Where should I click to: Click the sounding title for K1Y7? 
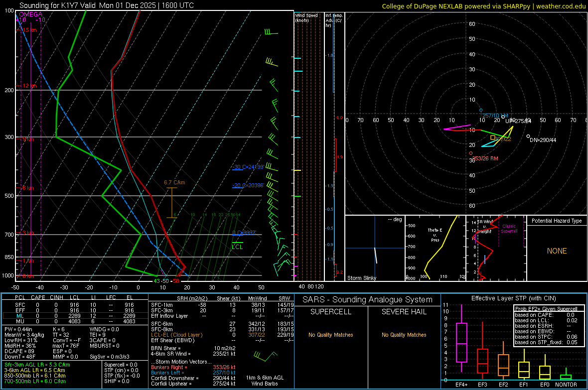click(107, 5)
